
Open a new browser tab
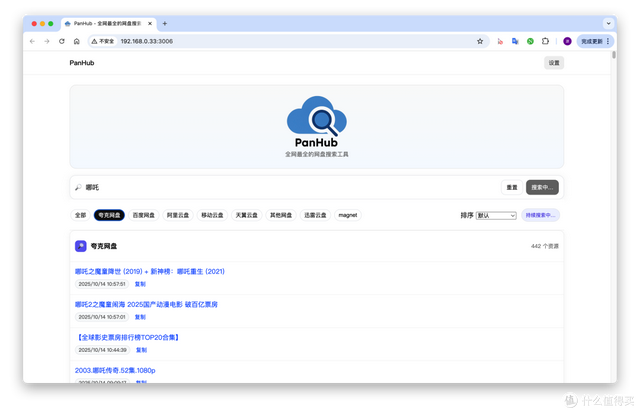(164, 24)
